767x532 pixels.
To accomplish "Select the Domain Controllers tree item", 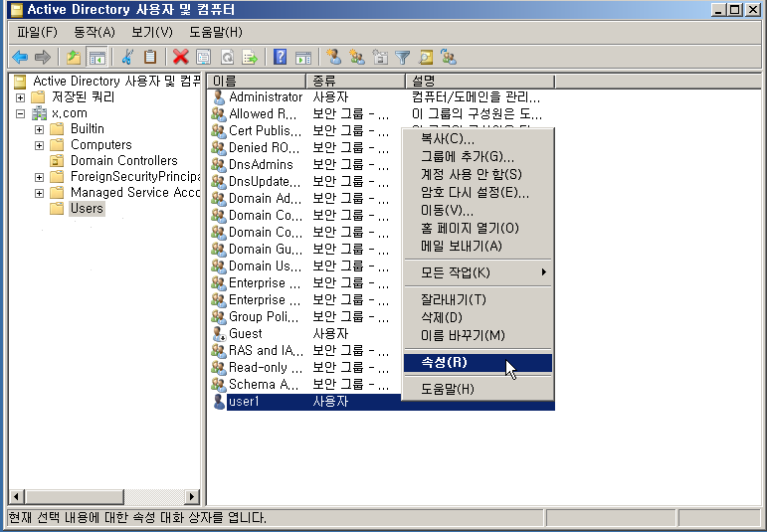I will coord(123,160).
